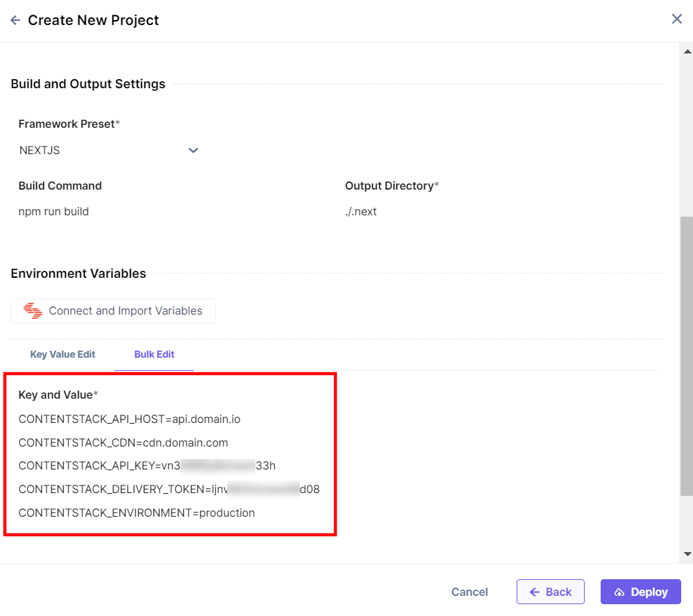The height and width of the screenshot is (616, 693).
Task: Open the NEXTJS framework preset selector
Action: tap(104, 151)
